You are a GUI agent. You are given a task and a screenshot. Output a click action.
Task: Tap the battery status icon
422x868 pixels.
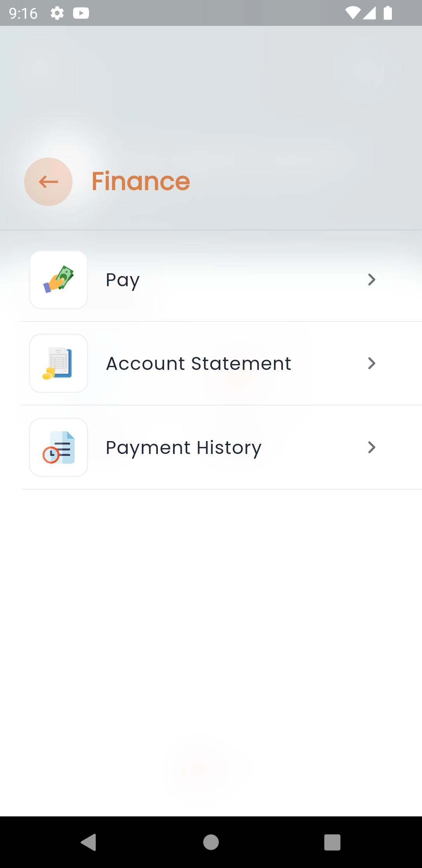388,13
